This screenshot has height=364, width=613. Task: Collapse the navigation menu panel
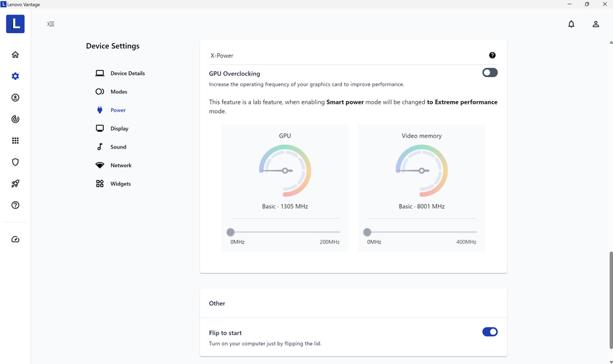(50, 24)
